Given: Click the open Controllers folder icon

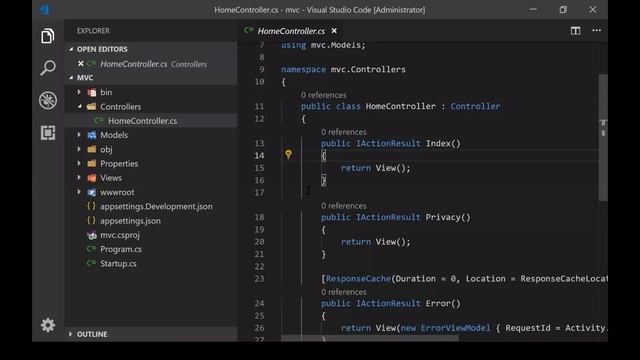Looking at the screenshot, I should 92,107.
